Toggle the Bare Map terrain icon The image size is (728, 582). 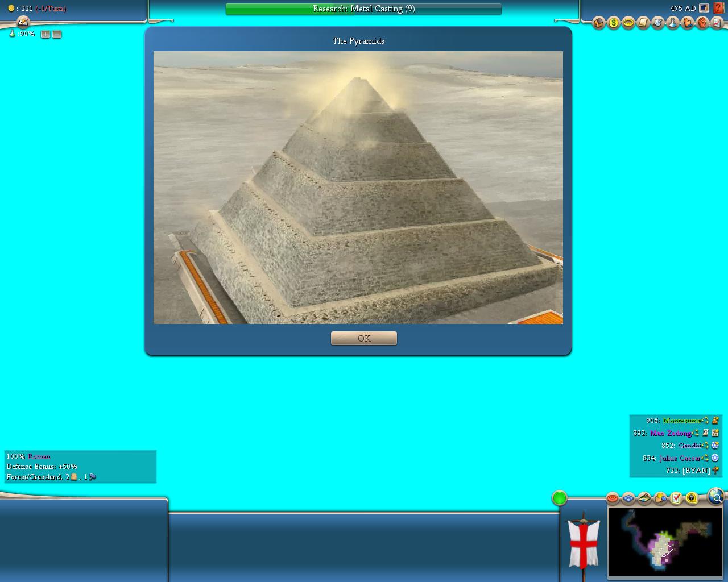644,498
